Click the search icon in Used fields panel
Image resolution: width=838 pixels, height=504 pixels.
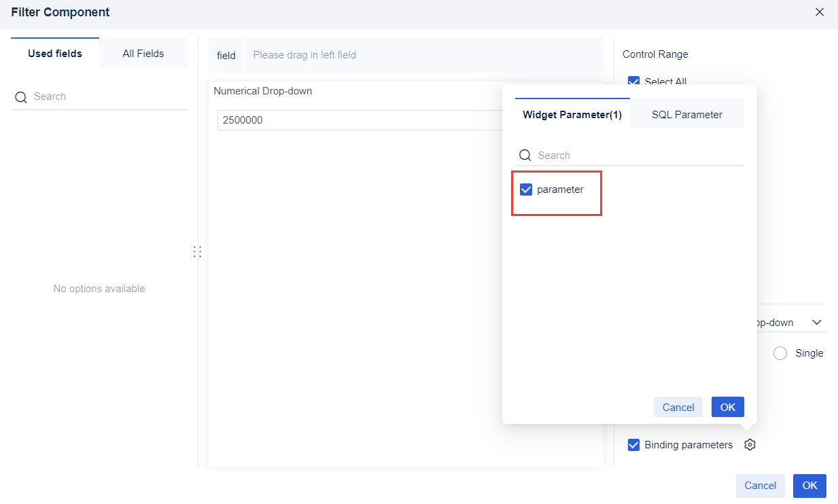[21, 96]
